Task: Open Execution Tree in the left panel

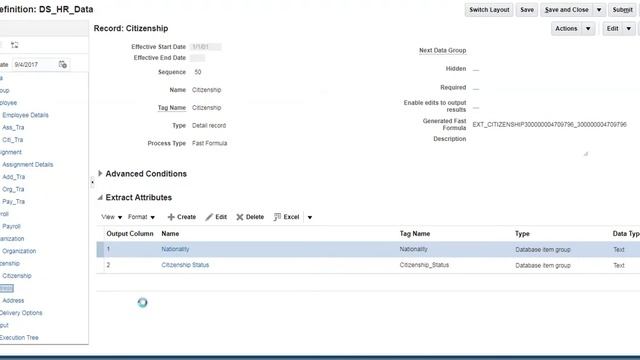Action: 19,338
